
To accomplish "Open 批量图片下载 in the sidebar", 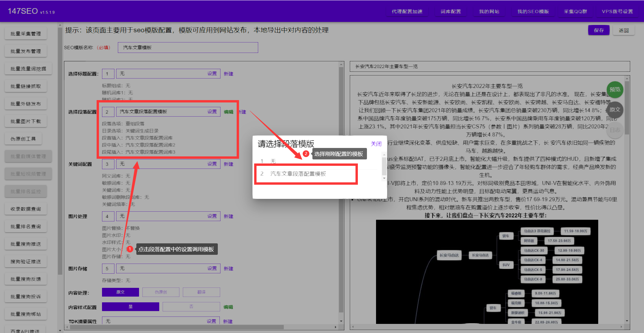I will (x=26, y=121).
